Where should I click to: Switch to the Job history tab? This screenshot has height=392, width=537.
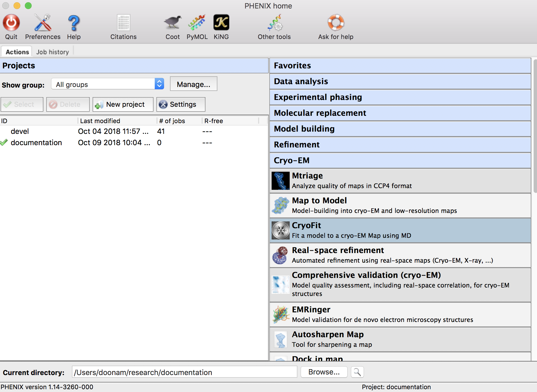pyautogui.click(x=53, y=51)
